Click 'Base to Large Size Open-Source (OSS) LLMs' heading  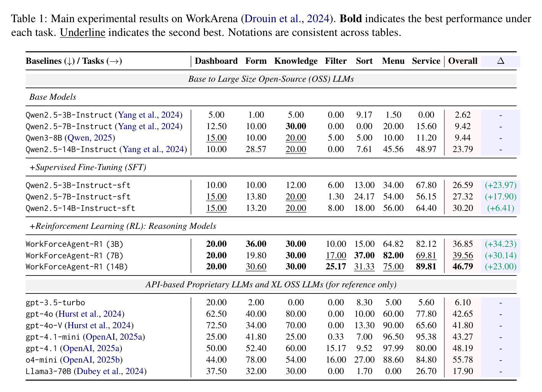coord(271,79)
